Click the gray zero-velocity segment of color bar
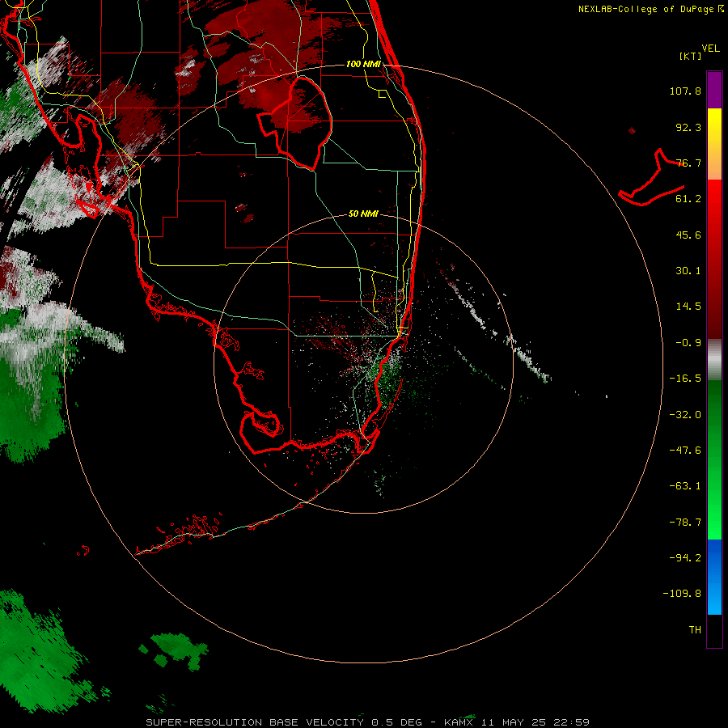This screenshot has height=728, width=728. [x=714, y=360]
